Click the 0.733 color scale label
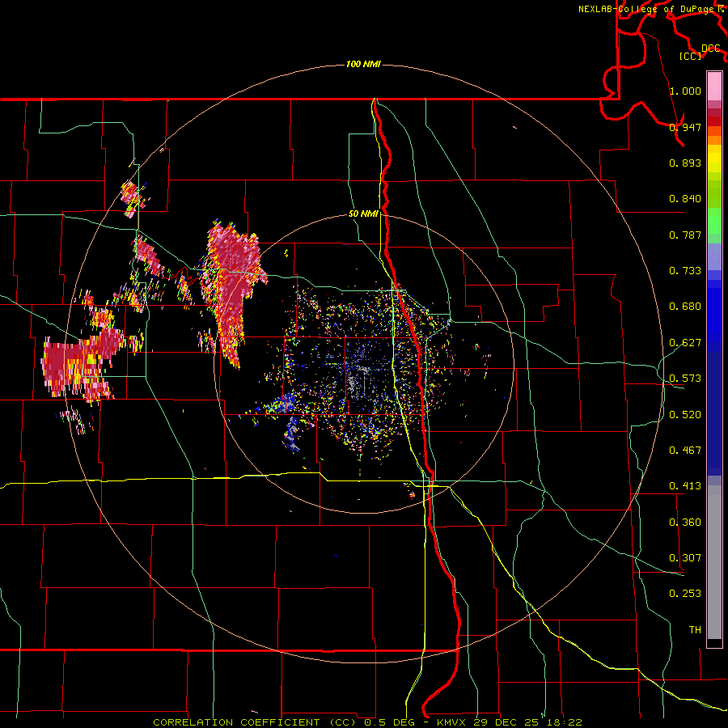The height and width of the screenshot is (728, 728). [685, 271]
